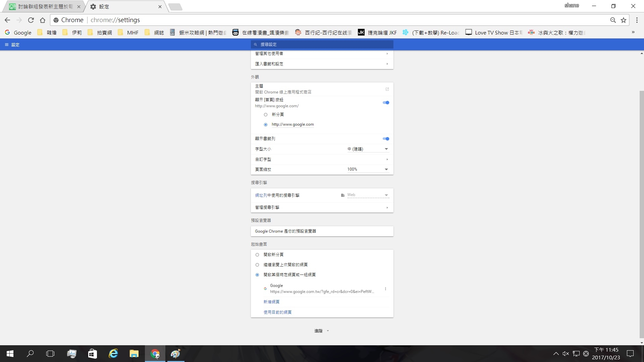644x362 pixels.
Task: Open the 伊莉 bookmarks folder
Action: [x=72, y=33]
